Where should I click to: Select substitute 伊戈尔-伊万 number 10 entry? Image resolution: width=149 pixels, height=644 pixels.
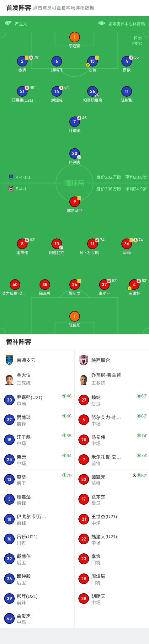click(37, 519)
